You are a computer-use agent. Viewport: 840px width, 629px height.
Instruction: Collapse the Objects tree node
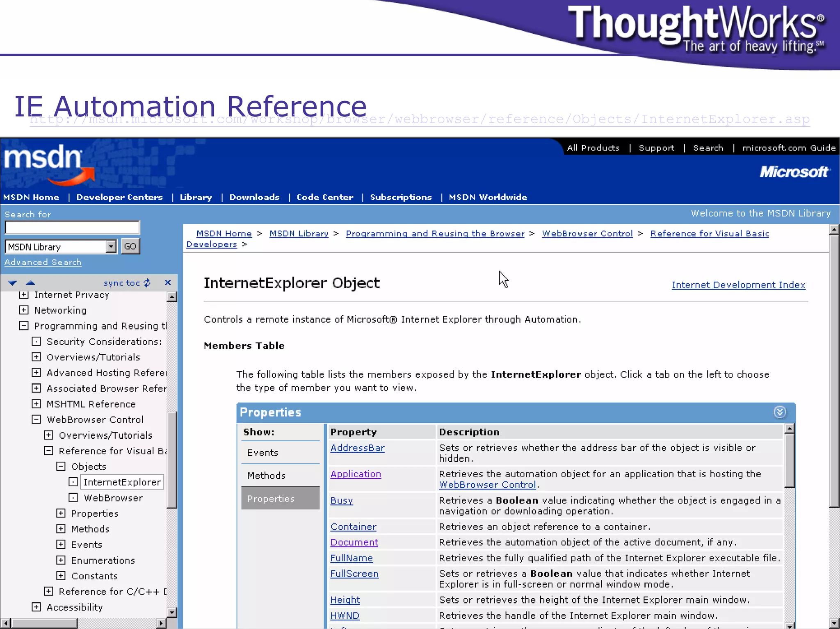pos(61,466)
